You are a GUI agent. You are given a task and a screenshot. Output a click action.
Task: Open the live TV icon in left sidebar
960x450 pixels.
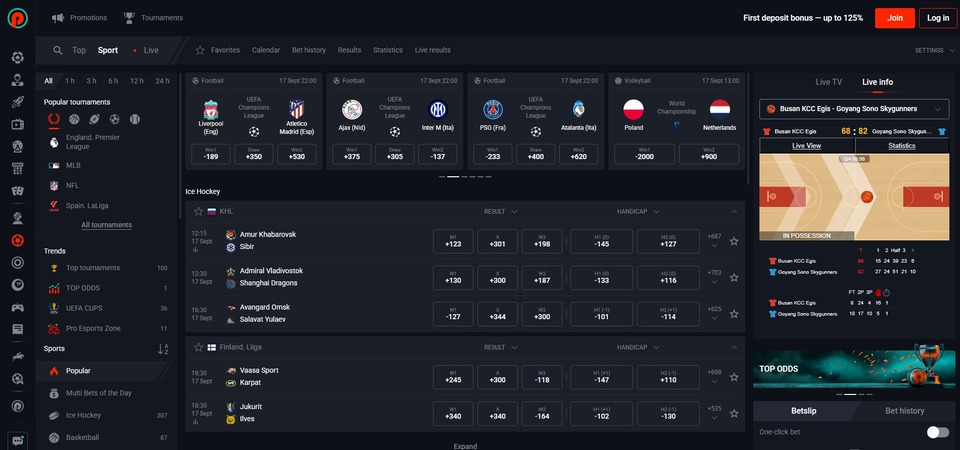click(x=18, y=125)
